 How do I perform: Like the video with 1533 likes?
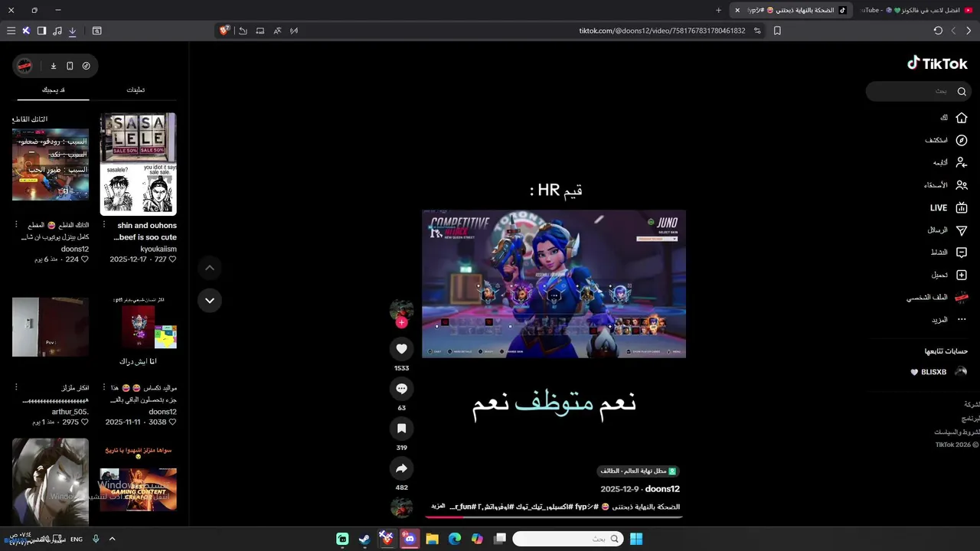coord(401,349)
